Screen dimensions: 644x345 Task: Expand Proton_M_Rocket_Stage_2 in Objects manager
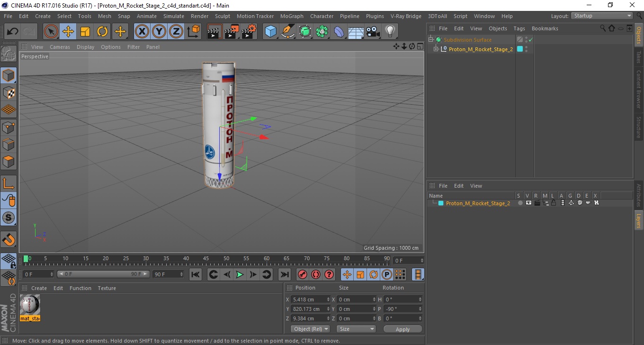(x=436, y=49)
